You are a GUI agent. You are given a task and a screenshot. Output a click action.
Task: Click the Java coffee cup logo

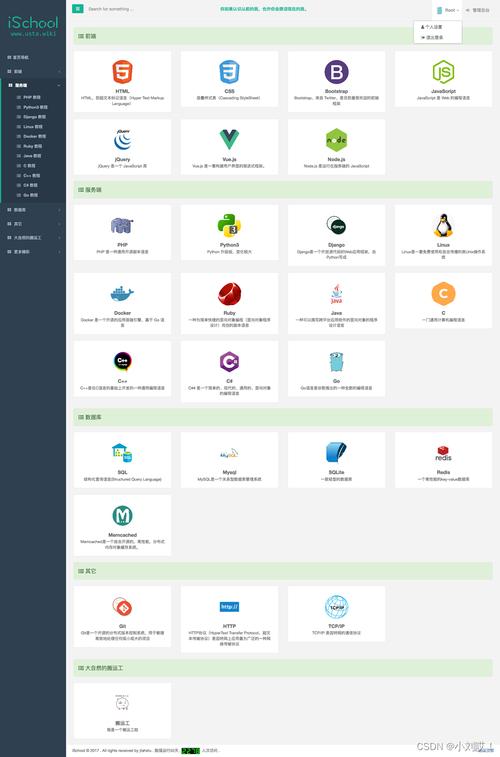click(x=336, y=294)
